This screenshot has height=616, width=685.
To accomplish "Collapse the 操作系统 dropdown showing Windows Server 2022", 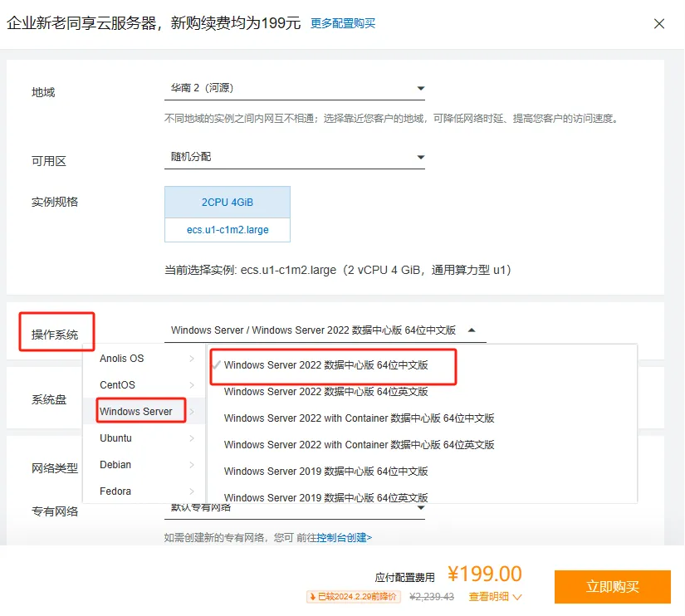I will pyautogui.click(x=325, y=330).
